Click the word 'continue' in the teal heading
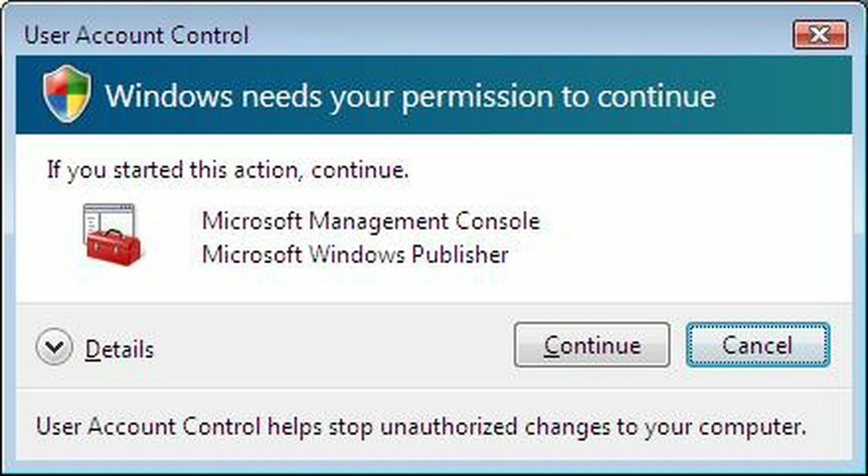Viewport: 868px width, 476px height. click(656, 96)
